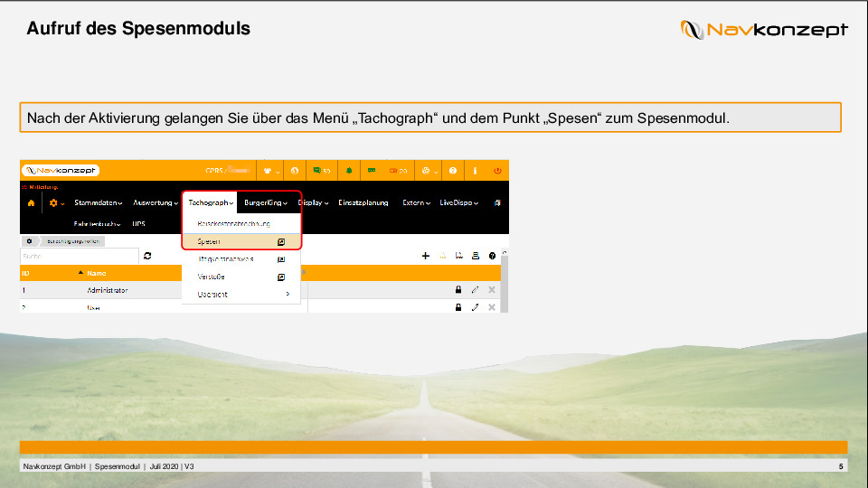Expand the Uebersicht submenu
Image resolution: width=868 pixels, height=488 pixels.
[241, 295]
